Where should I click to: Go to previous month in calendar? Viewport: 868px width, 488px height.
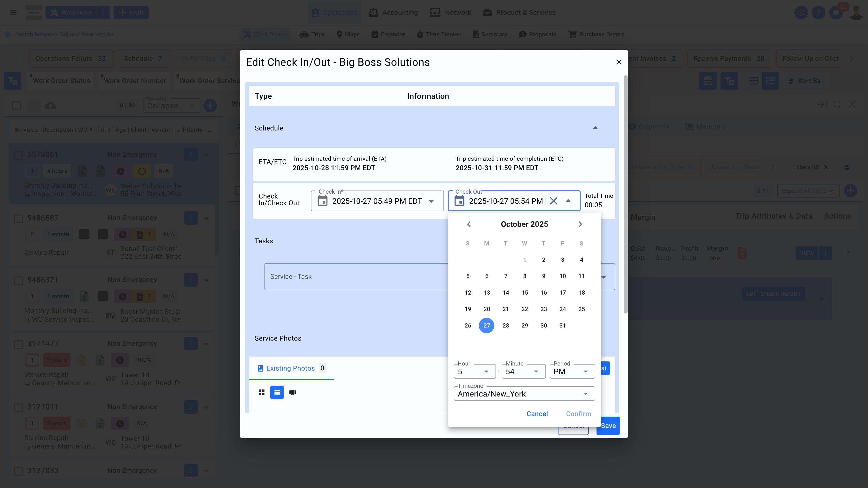[x=469, y=224]
